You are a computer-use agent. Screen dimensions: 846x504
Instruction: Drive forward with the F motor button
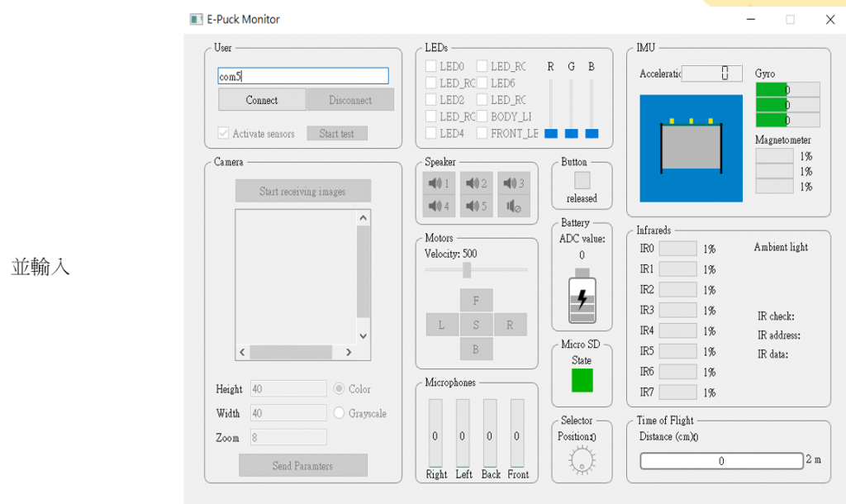coord(476,301)
